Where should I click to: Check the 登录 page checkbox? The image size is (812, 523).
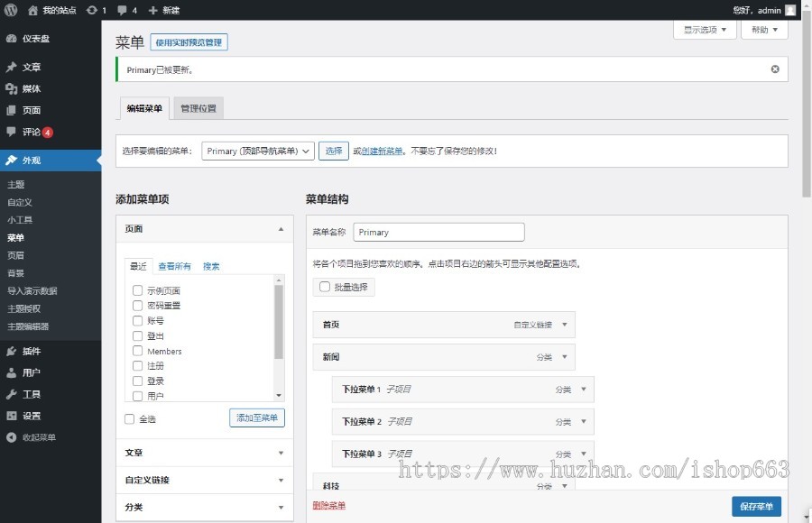pos(137,381)
